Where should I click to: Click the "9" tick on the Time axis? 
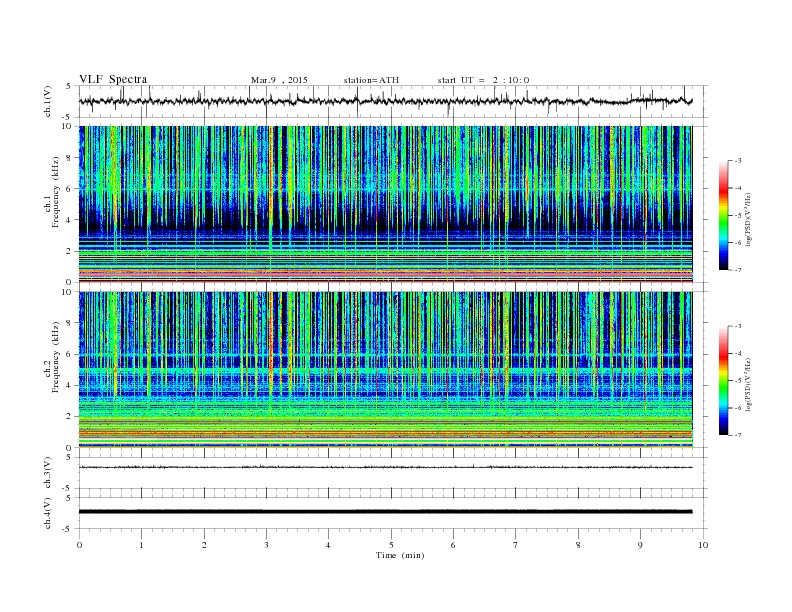640,545
